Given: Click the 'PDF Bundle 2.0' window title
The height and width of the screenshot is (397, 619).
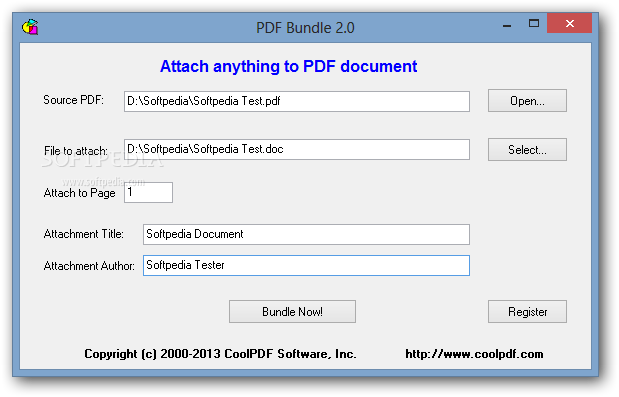Looking at the screenshot, I should pyautogui.click(x=305, y=28).
